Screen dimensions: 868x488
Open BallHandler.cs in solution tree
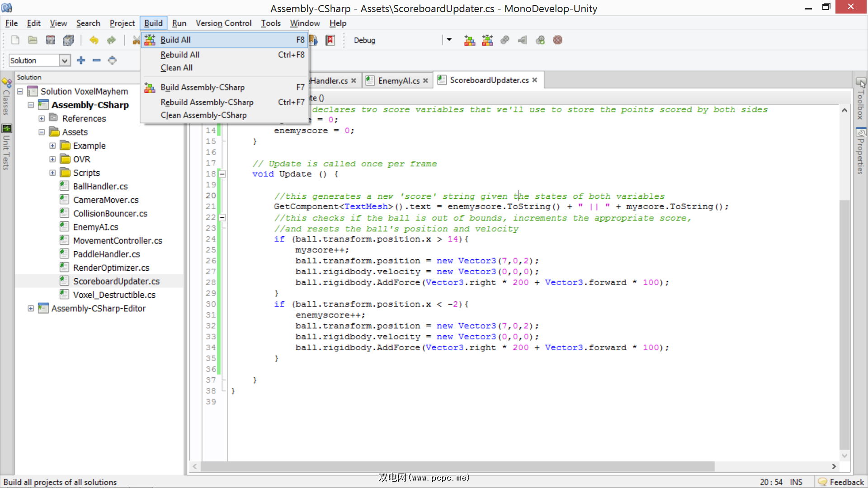click(x=100, y=186)
